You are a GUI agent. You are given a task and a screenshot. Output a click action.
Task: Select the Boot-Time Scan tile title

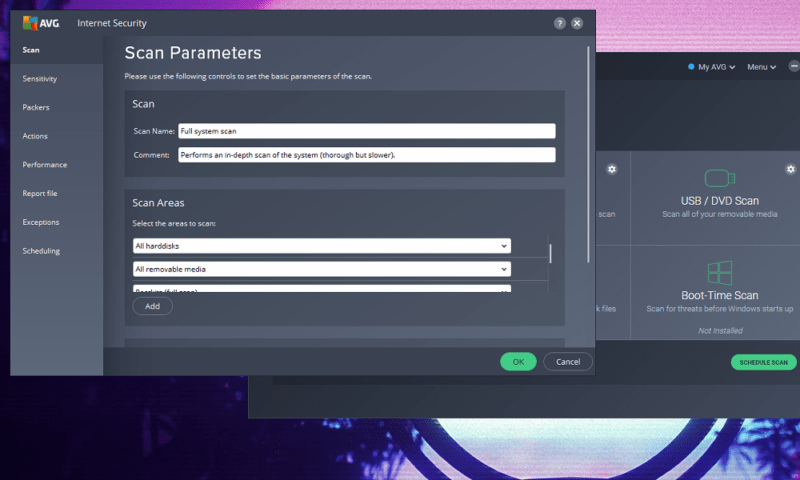[719, 295]
